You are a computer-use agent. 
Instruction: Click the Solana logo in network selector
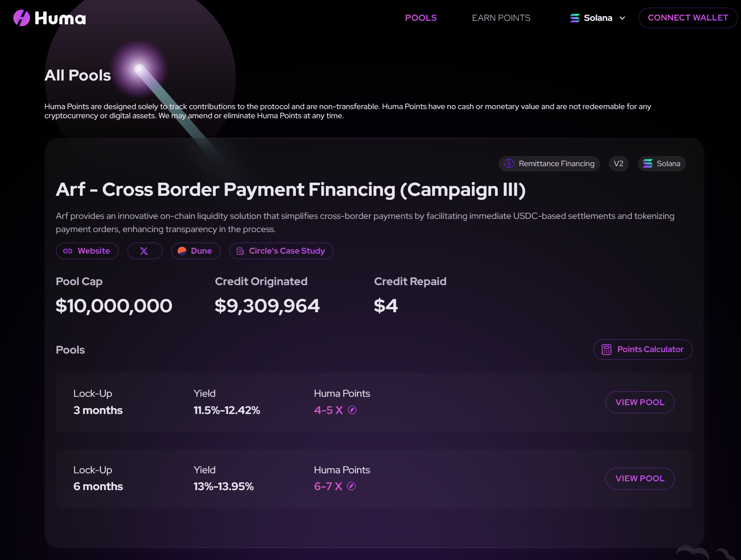click(575, 18)
